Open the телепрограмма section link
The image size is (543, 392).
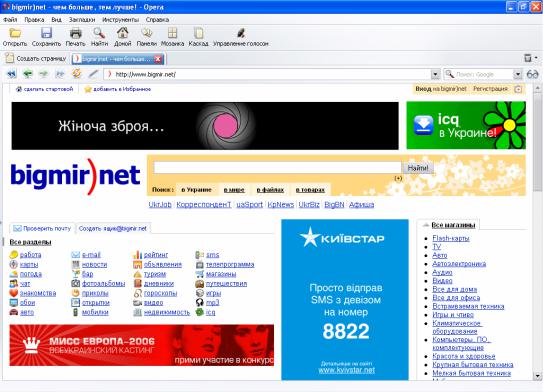[230, 265]
